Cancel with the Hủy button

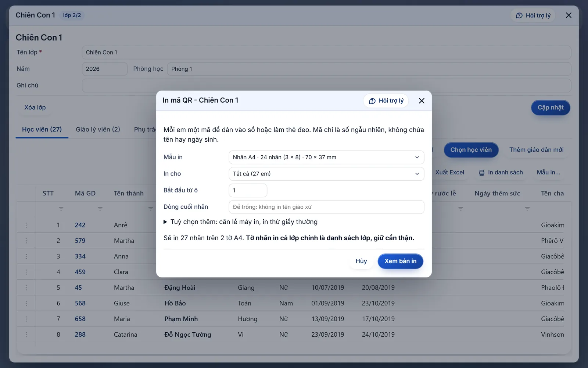click(x=361, y=261)
